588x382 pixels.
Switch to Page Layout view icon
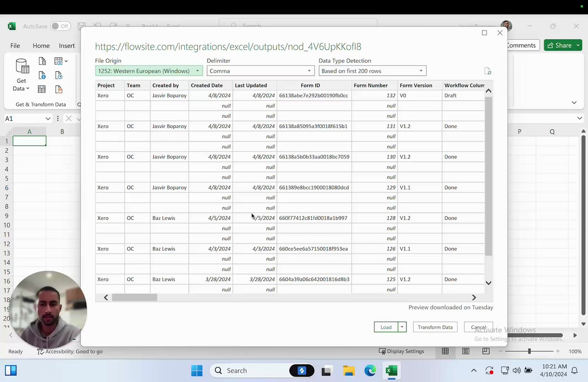(466, 351)
